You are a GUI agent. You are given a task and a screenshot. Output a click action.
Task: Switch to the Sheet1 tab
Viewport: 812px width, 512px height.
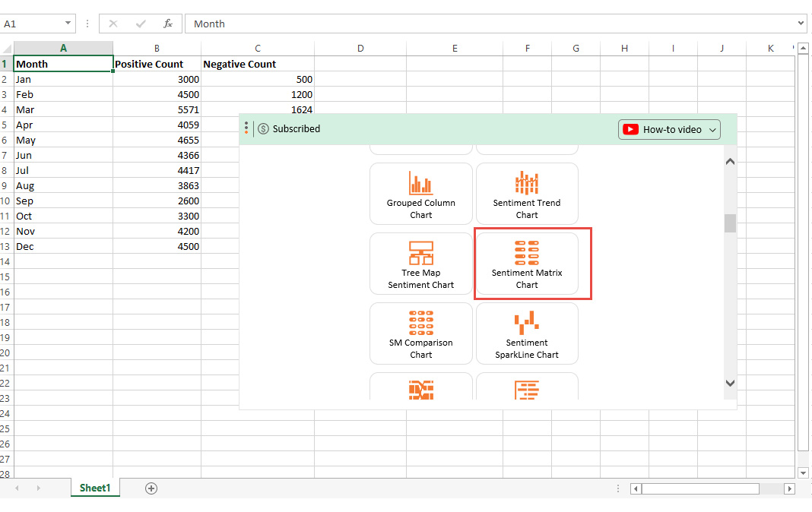pos(95,488)
